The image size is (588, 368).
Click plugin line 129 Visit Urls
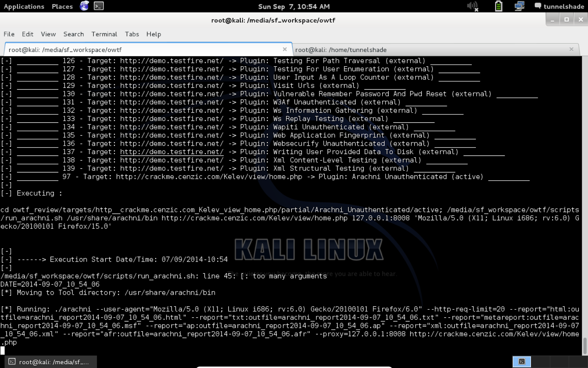[203, 85]
